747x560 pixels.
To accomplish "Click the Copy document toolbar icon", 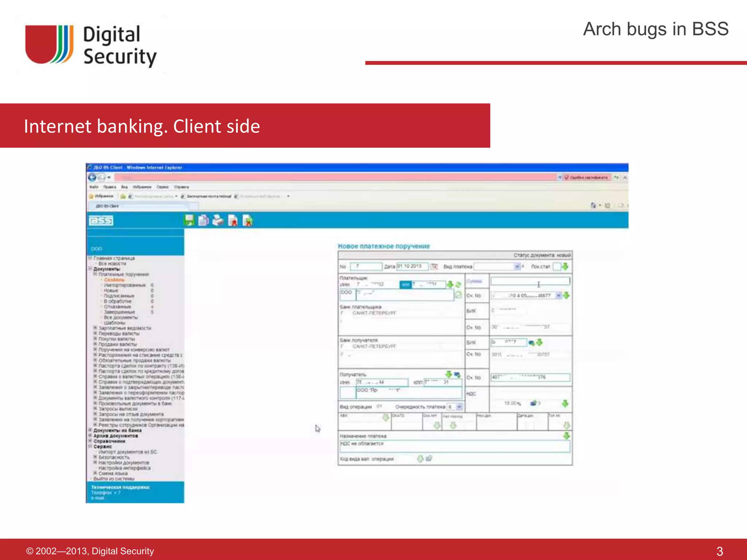I will point(204,220).
